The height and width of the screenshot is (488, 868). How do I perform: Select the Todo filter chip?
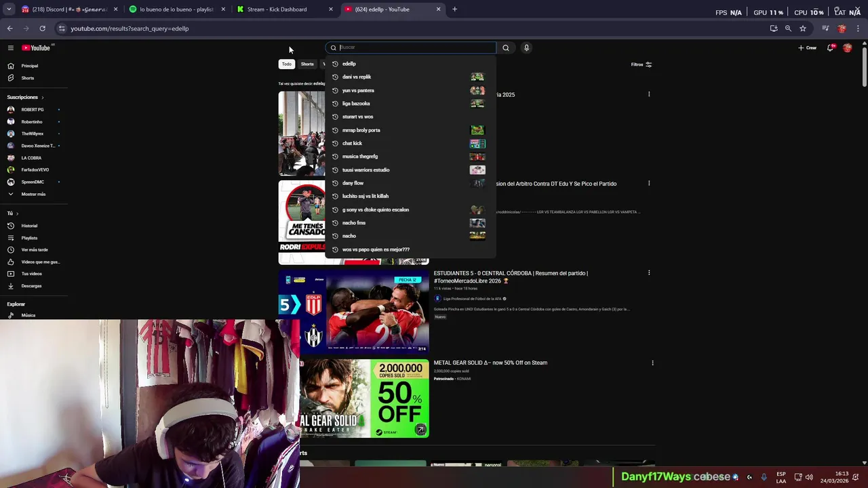point(287,64)
